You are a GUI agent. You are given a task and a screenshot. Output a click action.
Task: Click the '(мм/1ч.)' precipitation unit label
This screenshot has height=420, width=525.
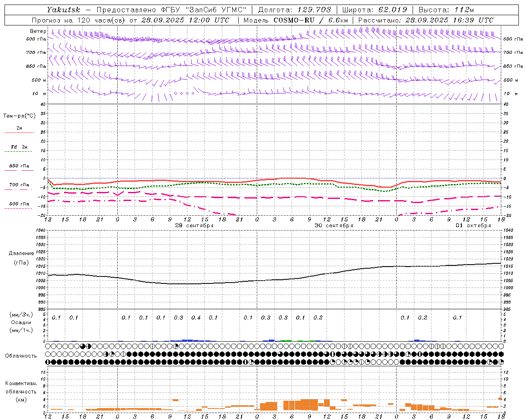click(x=21, y=330)
